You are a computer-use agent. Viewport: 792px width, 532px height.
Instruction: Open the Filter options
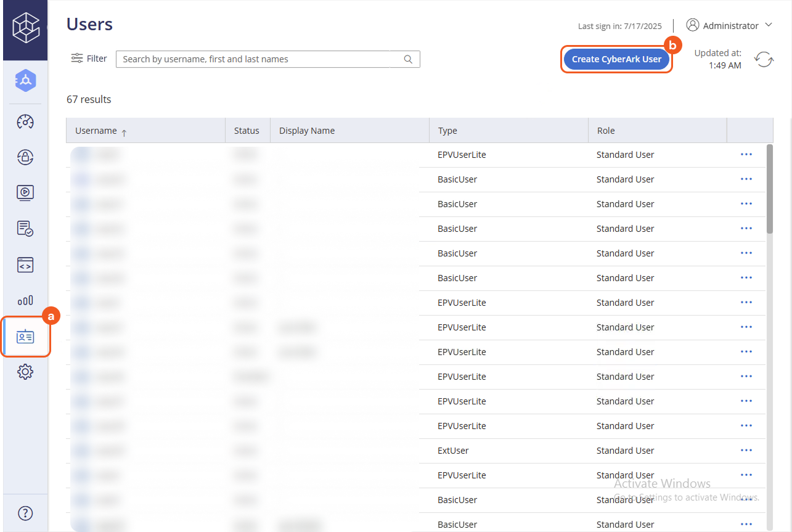click(89, 59)
